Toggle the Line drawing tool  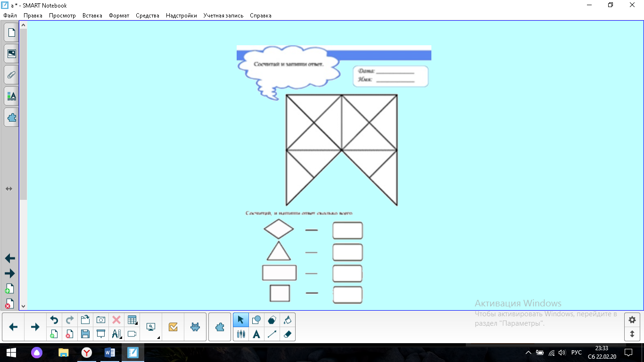point(272,334)
